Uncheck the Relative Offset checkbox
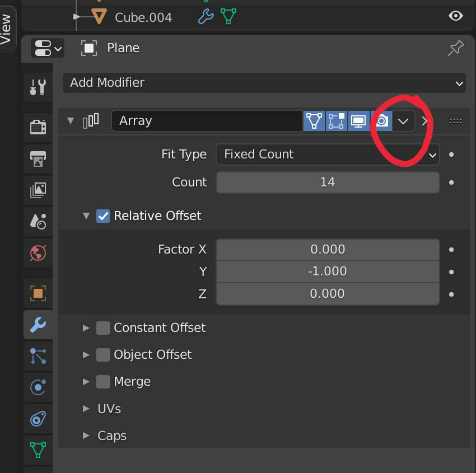Screen dimensions: 476x473 tap(103, 216)
